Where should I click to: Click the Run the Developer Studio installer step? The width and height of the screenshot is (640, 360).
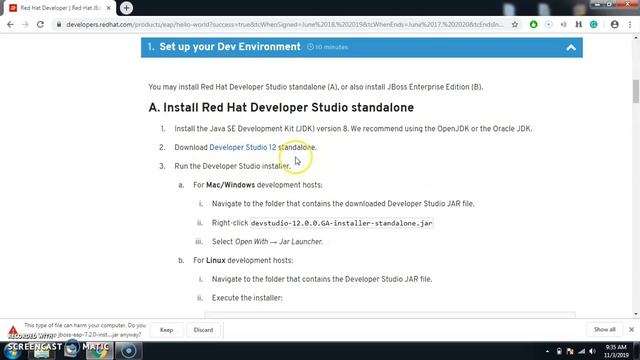233,166
